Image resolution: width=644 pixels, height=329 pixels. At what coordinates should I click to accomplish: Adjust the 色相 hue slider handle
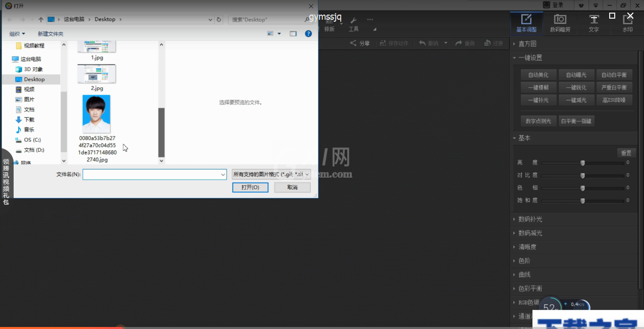[583, 188]
